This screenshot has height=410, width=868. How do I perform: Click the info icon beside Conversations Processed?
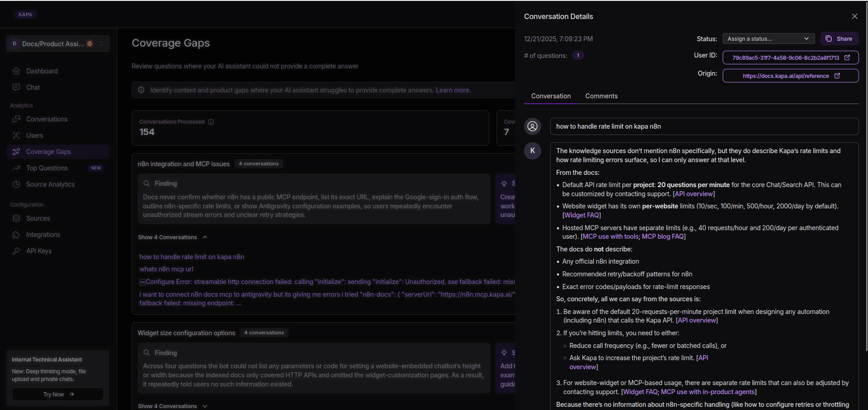211,122
